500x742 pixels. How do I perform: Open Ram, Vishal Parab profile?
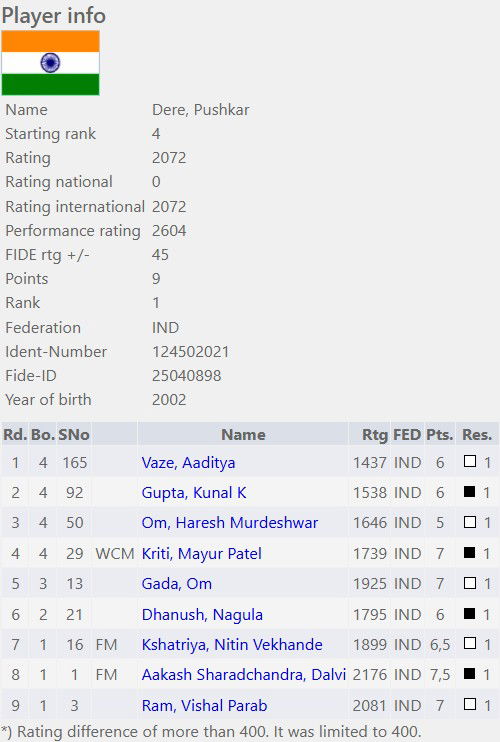[204, 706]
